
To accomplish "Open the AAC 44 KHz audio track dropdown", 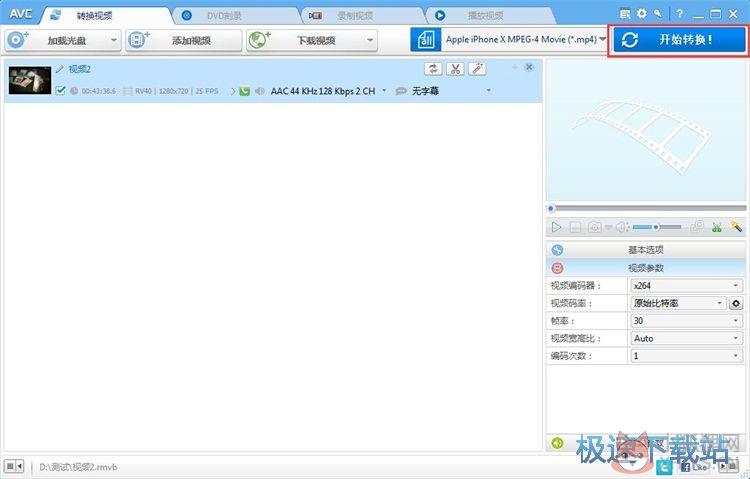I will pos(384,90).
